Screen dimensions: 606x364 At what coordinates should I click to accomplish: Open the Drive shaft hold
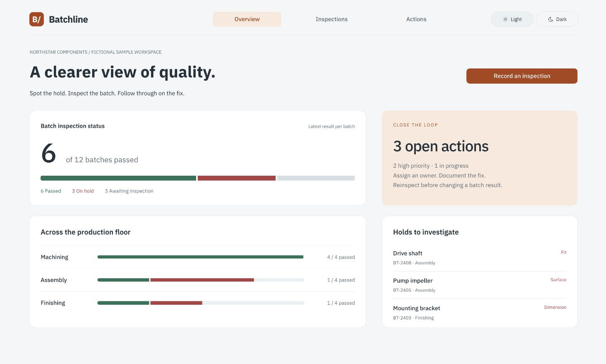[x=480, y=258]
